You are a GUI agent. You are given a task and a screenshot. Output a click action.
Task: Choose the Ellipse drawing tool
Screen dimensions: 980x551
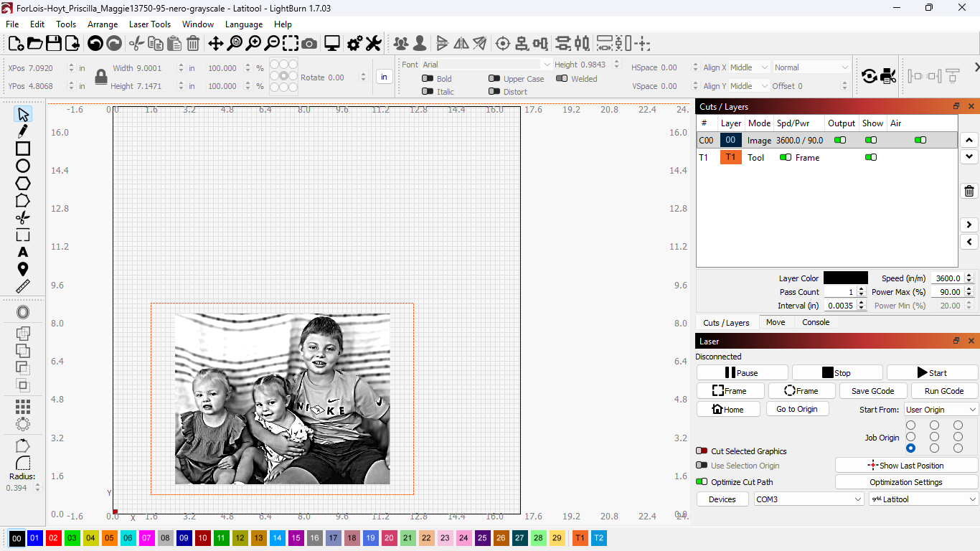coord(23,166)
